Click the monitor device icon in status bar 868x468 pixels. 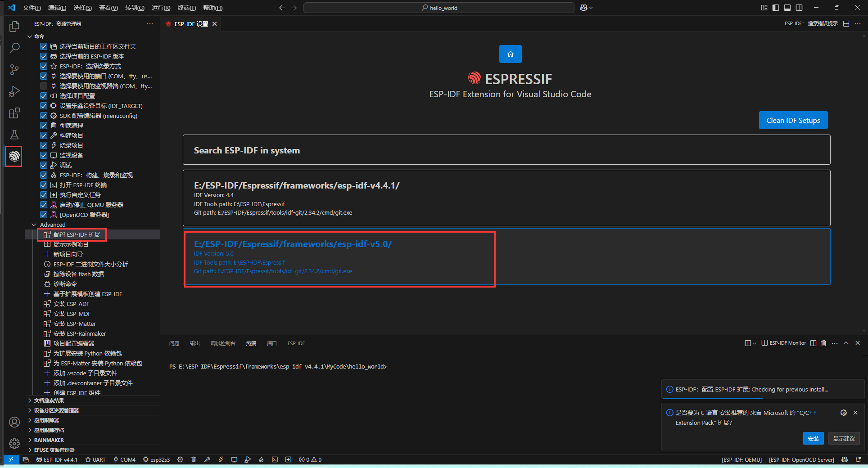(234, 459)
